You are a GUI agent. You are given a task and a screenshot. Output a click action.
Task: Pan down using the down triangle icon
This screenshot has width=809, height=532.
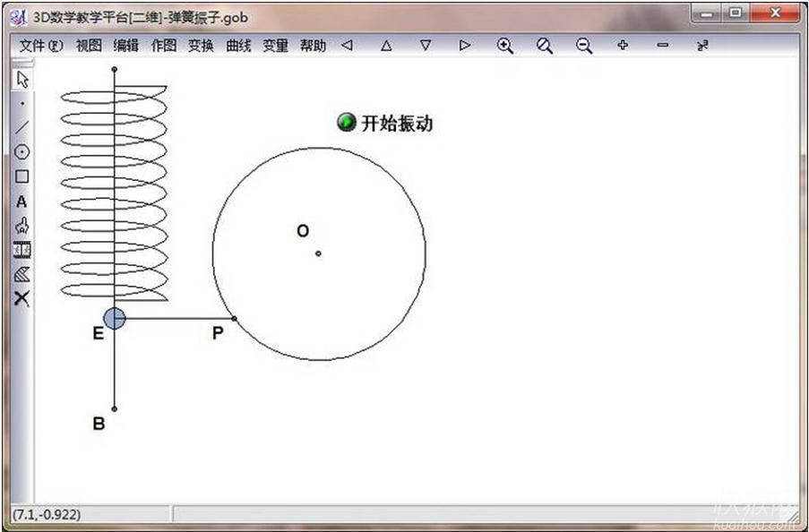[x=426, y=46]
